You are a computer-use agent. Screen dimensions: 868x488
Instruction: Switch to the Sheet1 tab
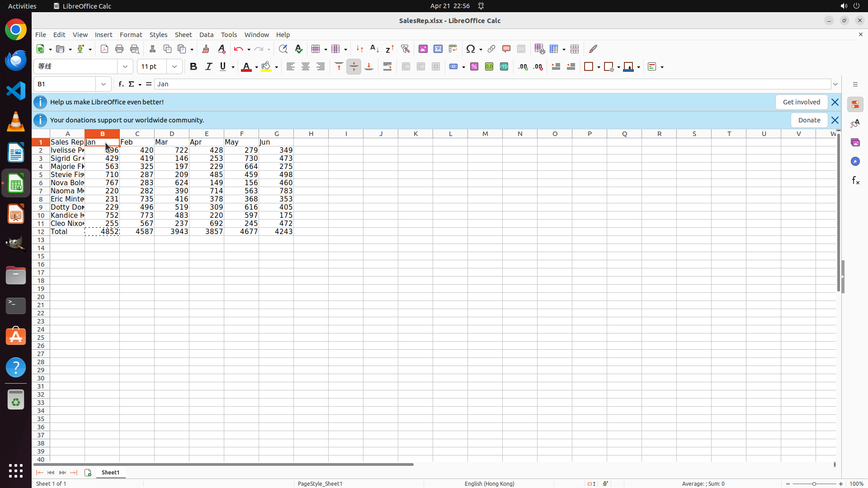click(110, 473)
